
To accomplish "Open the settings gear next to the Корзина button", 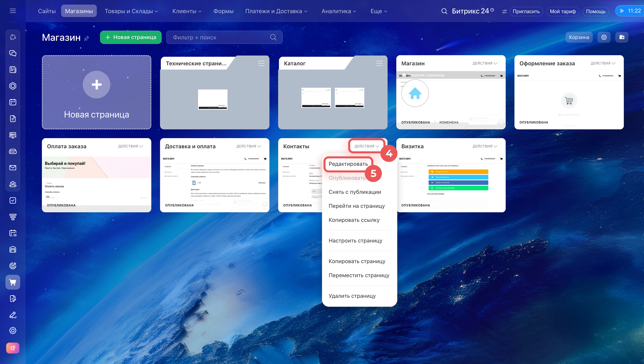I will 604,37.
